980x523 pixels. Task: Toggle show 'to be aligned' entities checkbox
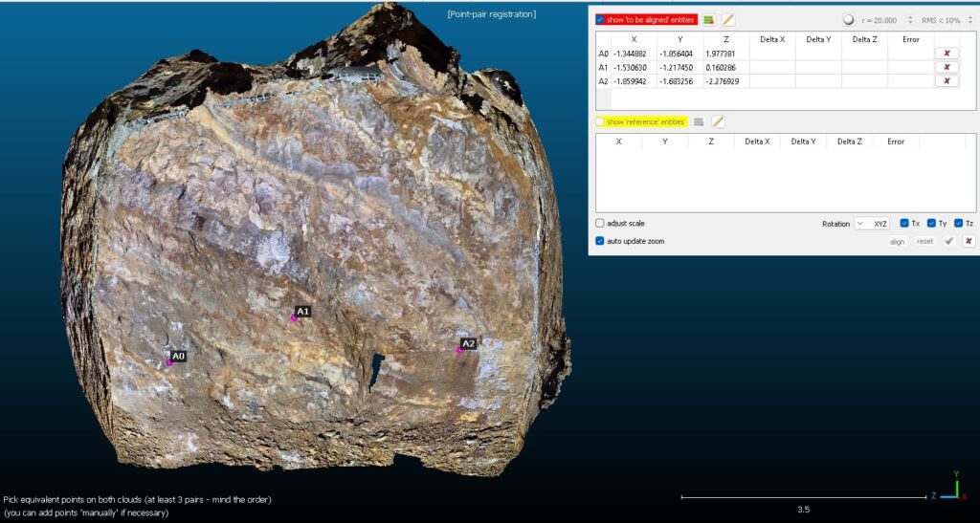pyautogui.click(x=600, y=20)
